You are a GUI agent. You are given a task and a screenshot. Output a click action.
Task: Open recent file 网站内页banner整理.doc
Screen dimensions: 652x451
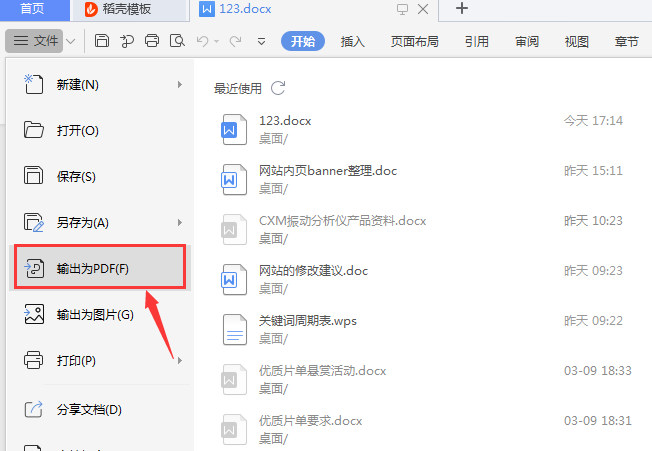[424, 179]
